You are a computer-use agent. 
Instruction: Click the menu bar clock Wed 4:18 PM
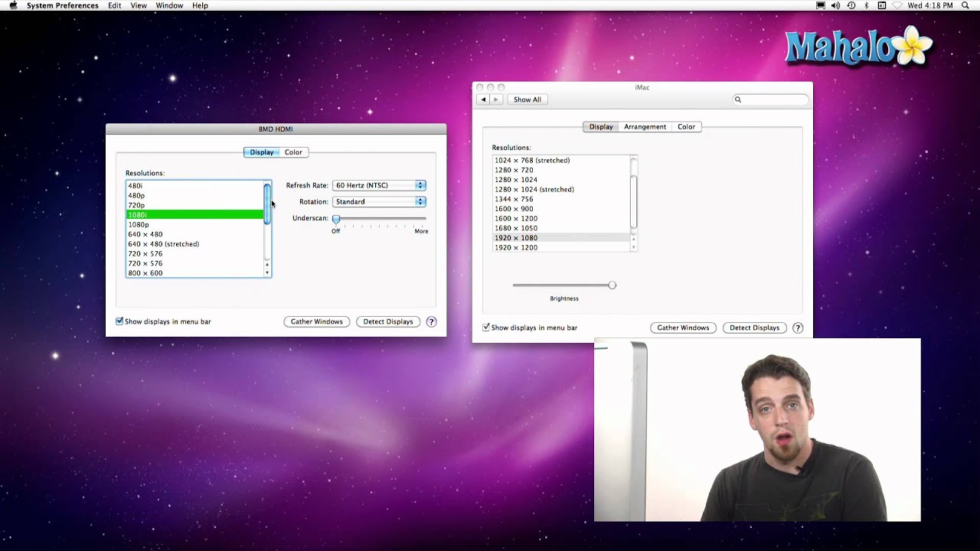pyautogui.click(x=930, y=5)
